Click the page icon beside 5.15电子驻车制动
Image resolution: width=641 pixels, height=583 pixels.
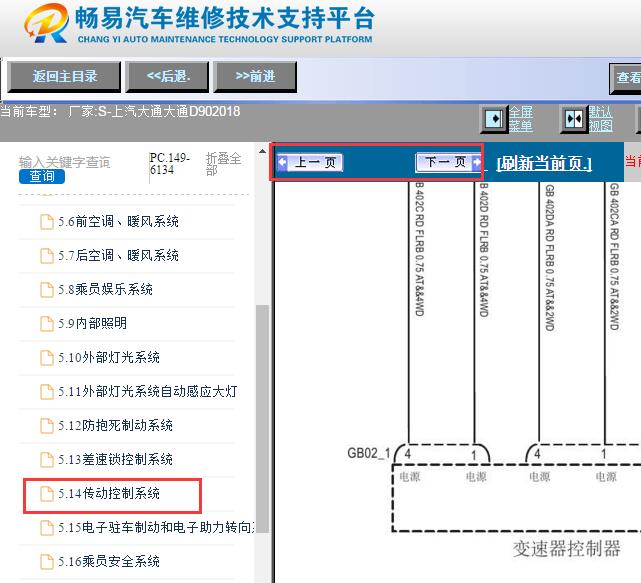coord(47,527)
